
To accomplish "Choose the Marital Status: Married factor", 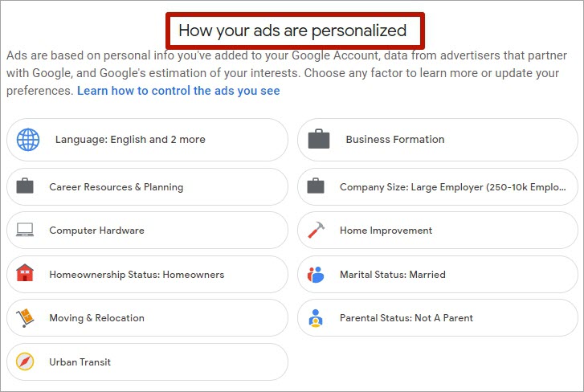I will pos(438,275).
